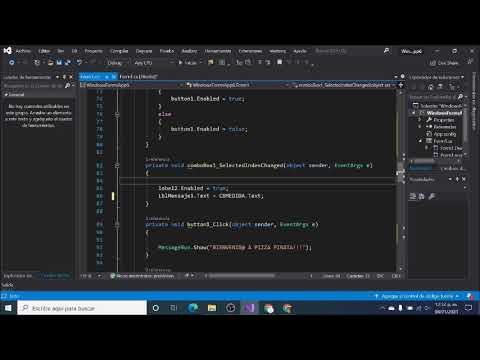
Task: Click the Properties panel categorized view icon
Action: [x=413, y=196]
